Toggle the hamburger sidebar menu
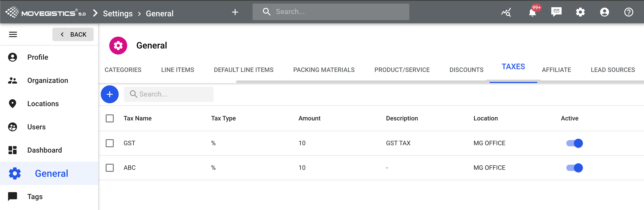Image resolution: width=644 pixels, height=210 pixels. (13, 34)
